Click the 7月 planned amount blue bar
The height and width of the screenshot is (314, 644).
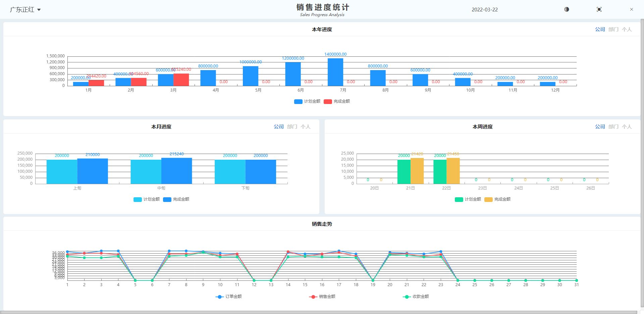pyautogui.click(x=335, y=72)
